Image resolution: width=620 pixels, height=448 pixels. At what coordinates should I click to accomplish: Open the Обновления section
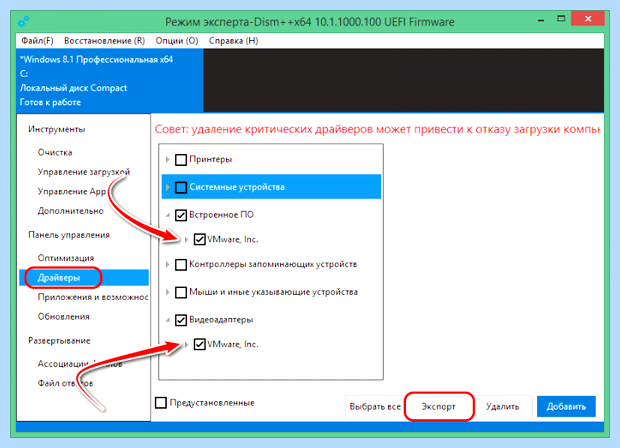(63, 316)
